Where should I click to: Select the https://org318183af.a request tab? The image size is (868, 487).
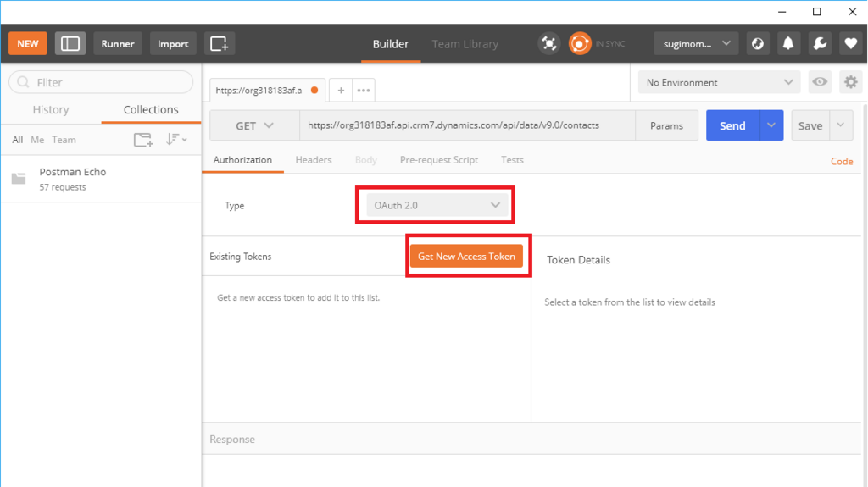pos(259,91)
